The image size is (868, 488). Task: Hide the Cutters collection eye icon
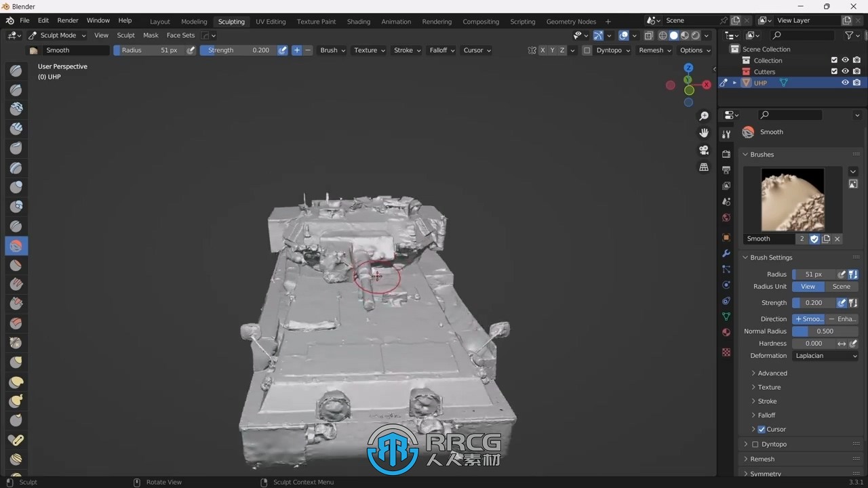[846, 71]
